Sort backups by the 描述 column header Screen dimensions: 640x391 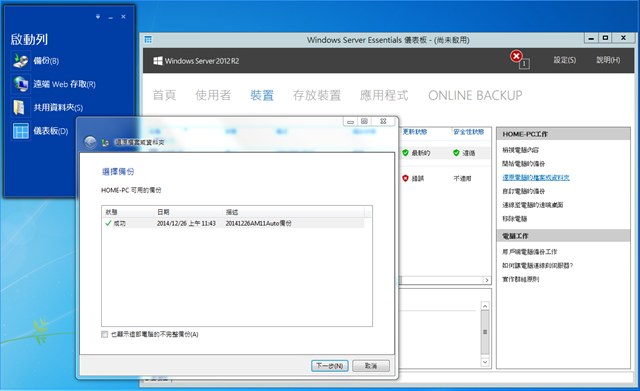293,212
